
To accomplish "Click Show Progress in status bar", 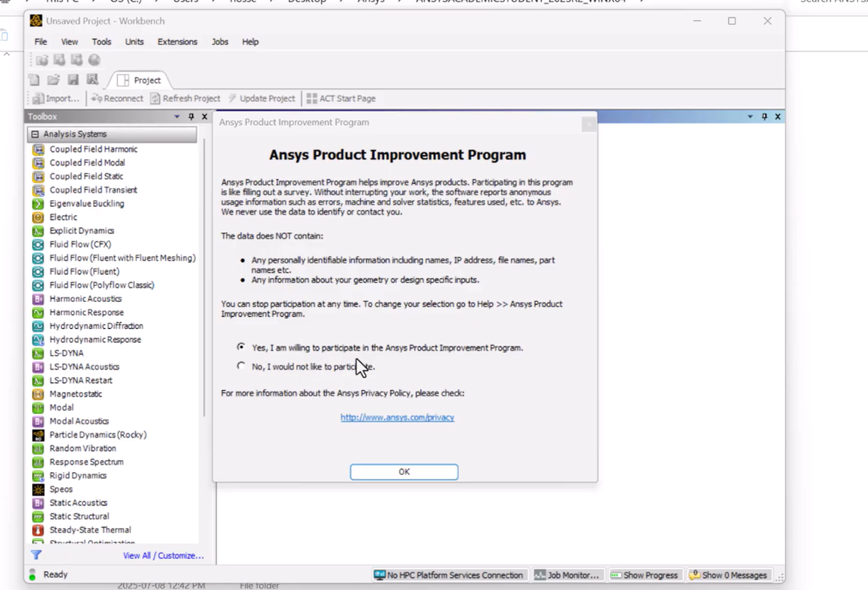I will tap(644, 575).
